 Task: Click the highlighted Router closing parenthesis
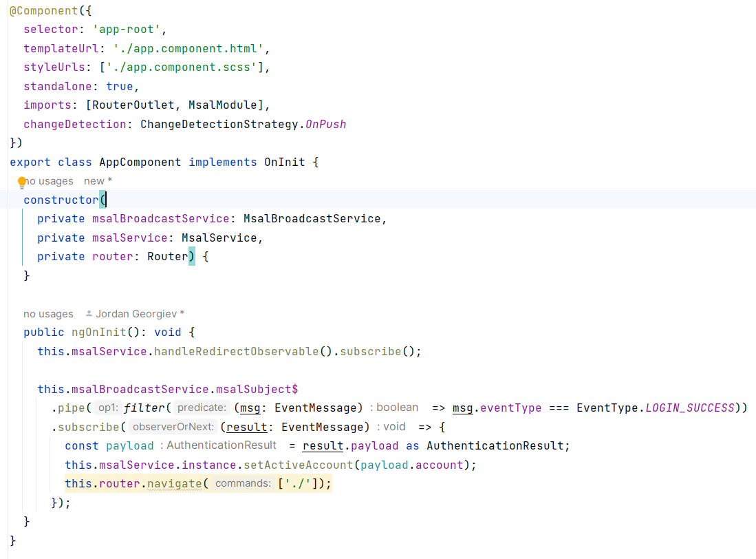(191, 256)
